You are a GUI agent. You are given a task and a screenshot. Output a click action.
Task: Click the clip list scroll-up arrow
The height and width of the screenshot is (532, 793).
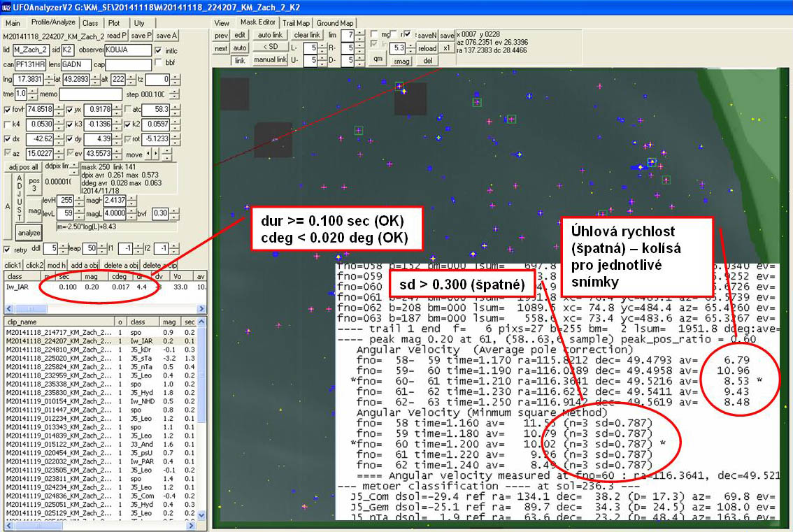[x=201, y=322]
